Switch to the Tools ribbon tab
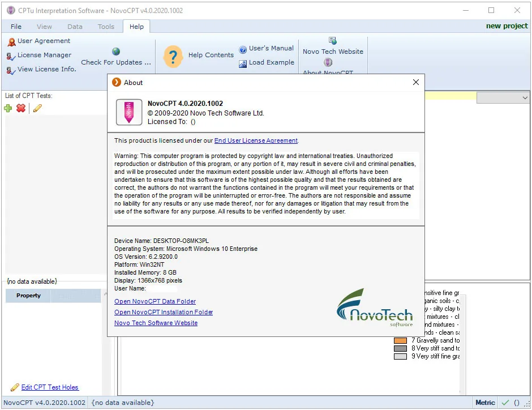Screen dimensions: 532x410 (x=106, y=27)
